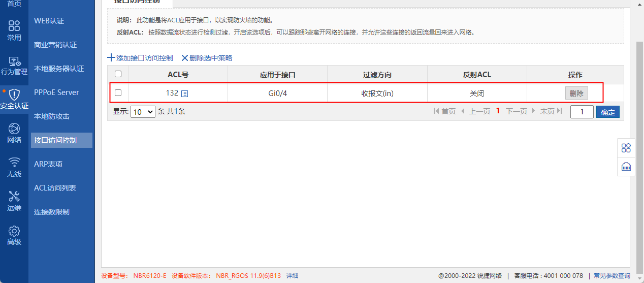Click current page number 1 in pagination

[x=498, y=111]
